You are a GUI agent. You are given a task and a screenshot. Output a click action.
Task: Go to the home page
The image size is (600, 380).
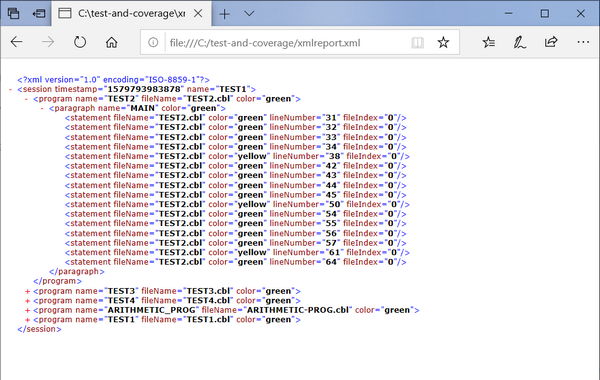tap(111, 42)
